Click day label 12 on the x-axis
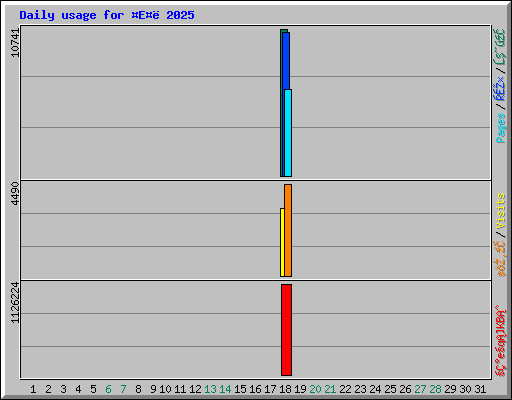 point(195,389)
